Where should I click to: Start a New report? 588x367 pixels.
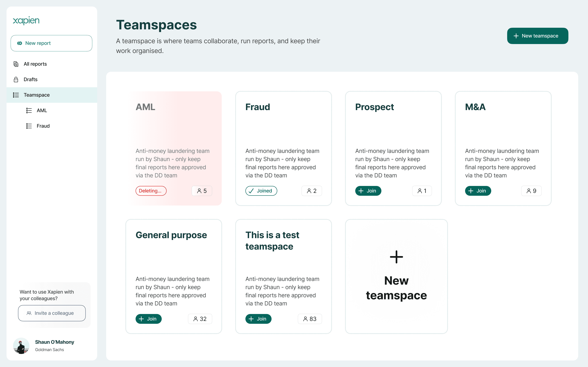pos(51,43)
